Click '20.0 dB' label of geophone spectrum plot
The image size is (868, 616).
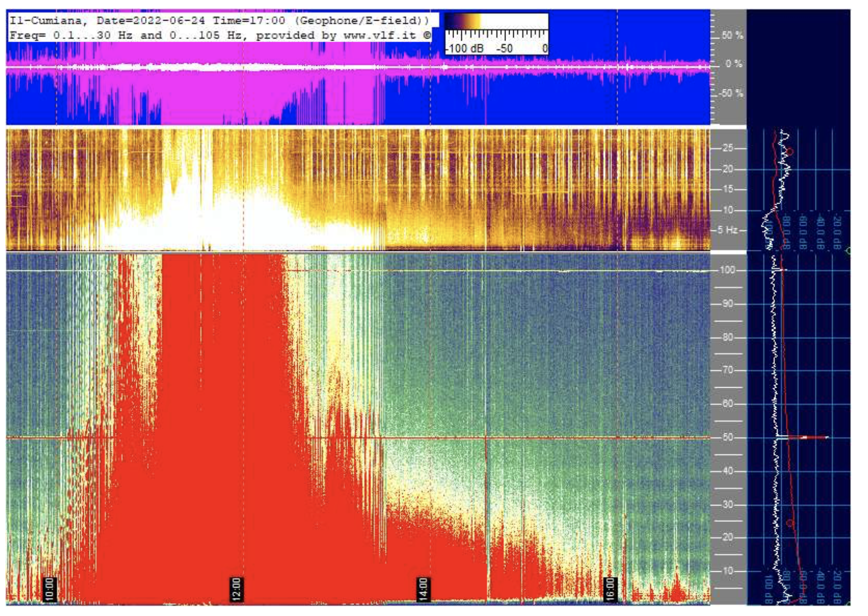coord(837,233)
